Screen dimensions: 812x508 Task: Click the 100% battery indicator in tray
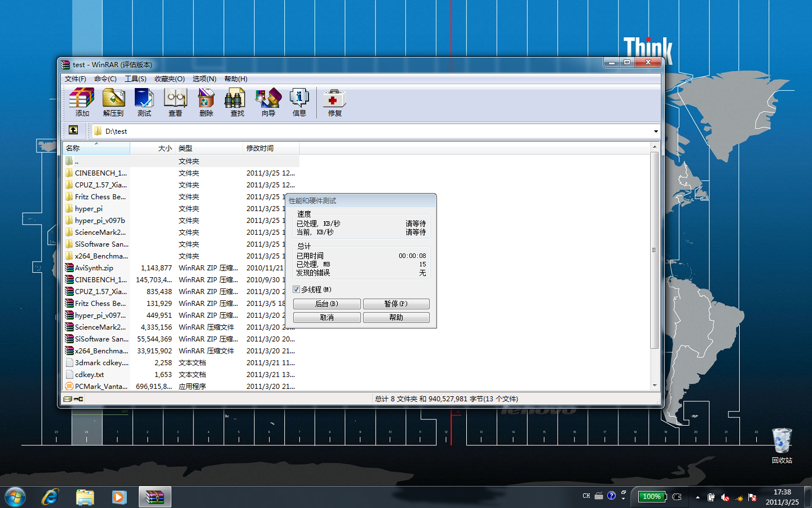(x=652, y=497)
